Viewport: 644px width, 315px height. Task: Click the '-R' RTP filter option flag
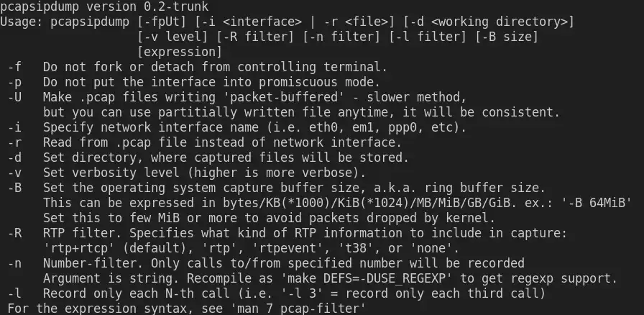pyautogui.click(x=14, y=232)
